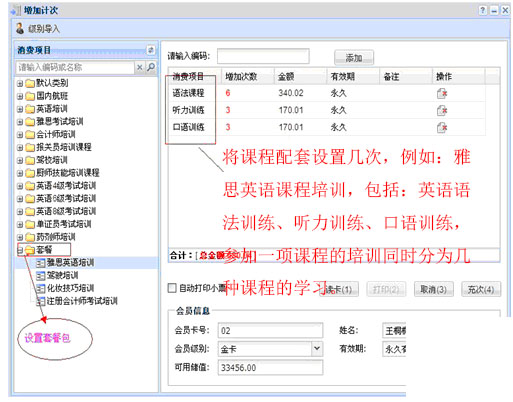Click the 会员卡号 input field

(x=270, y=331)
